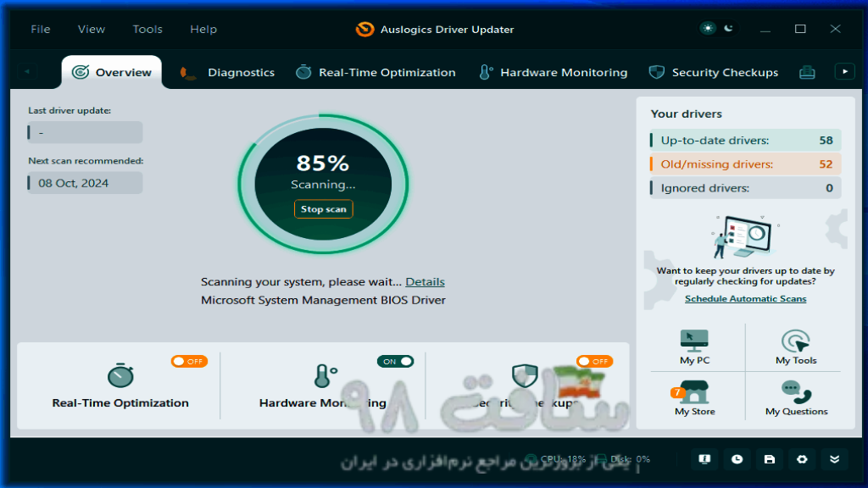This screenshot has width=868, height=488.
Task: Open the Real-Time Optimization tab
Action: pyautogui.click(x=376, y=73)
